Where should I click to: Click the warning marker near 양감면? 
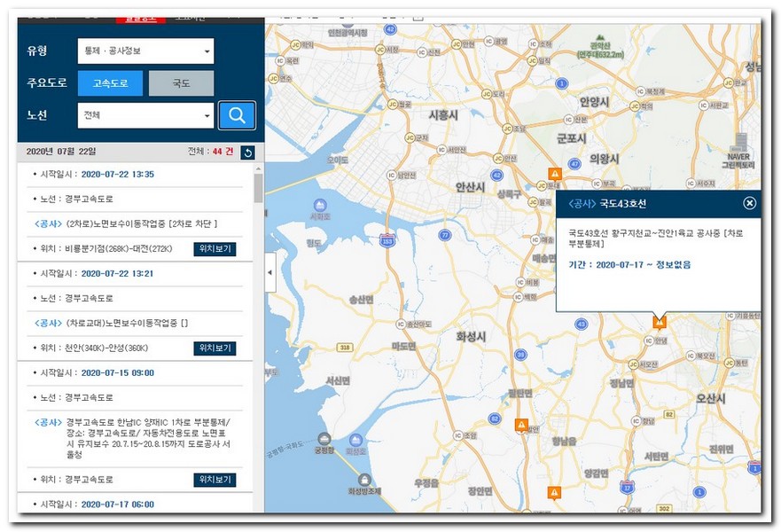pyautogui.click(x=554, y=492)
